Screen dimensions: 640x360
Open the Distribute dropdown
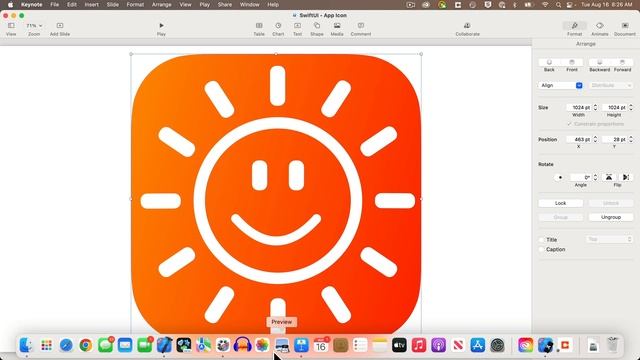point(611,85)
